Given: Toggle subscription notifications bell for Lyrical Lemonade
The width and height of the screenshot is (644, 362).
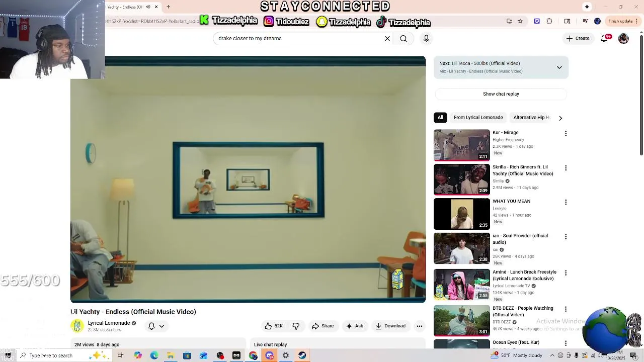Looking at the screenshot, I should click(x=156, y=326).
